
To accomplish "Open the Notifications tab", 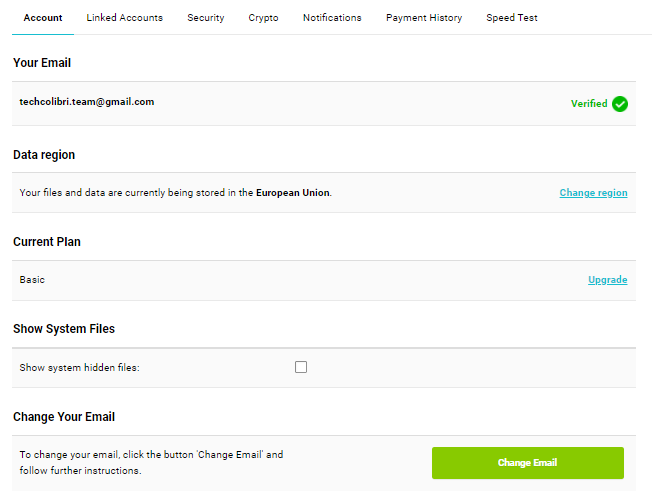I will pos(332,18).
